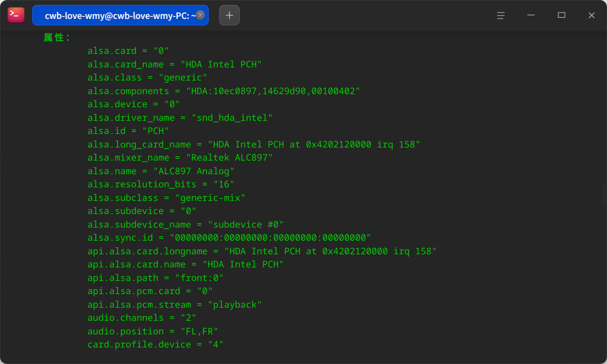Click alsa.subdevice_name = "subdevice #0" line
Screen dimensions: 607x364
(185, 224)
